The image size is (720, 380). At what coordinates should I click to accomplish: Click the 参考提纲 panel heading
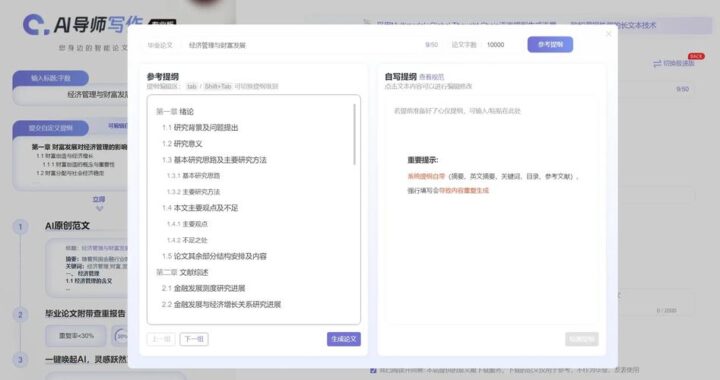163,77
